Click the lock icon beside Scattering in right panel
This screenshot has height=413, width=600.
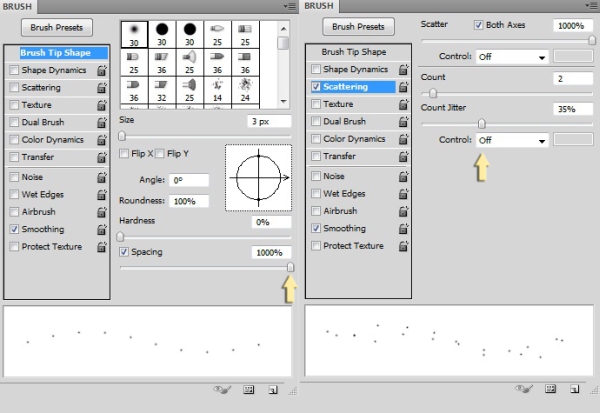tap(402, 88)
